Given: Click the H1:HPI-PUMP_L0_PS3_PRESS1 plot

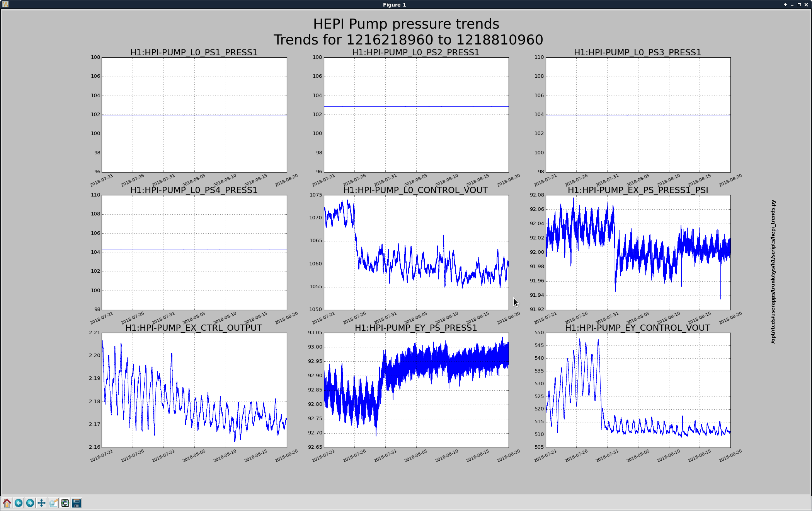Looking at the screenshot, I should tap(638, 115).
